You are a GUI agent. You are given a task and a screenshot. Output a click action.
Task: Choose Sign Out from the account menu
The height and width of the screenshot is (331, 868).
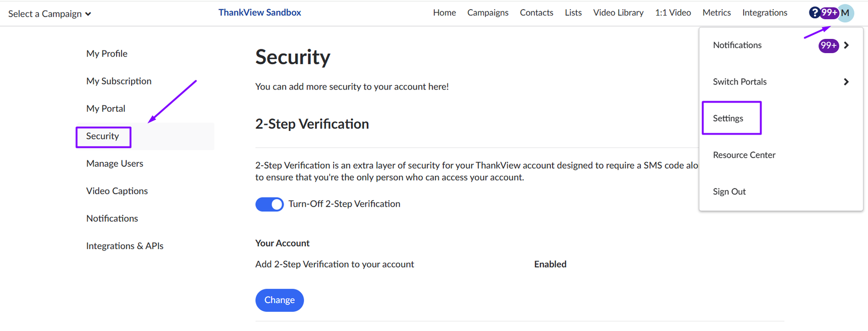(x=729, y=192)
